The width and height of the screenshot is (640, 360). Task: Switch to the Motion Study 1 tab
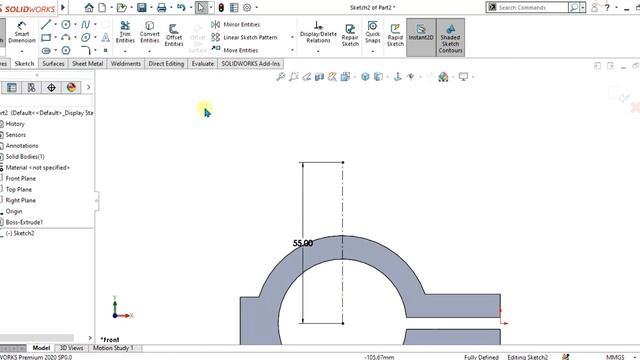pyautogui.click(x=113, y=348)
